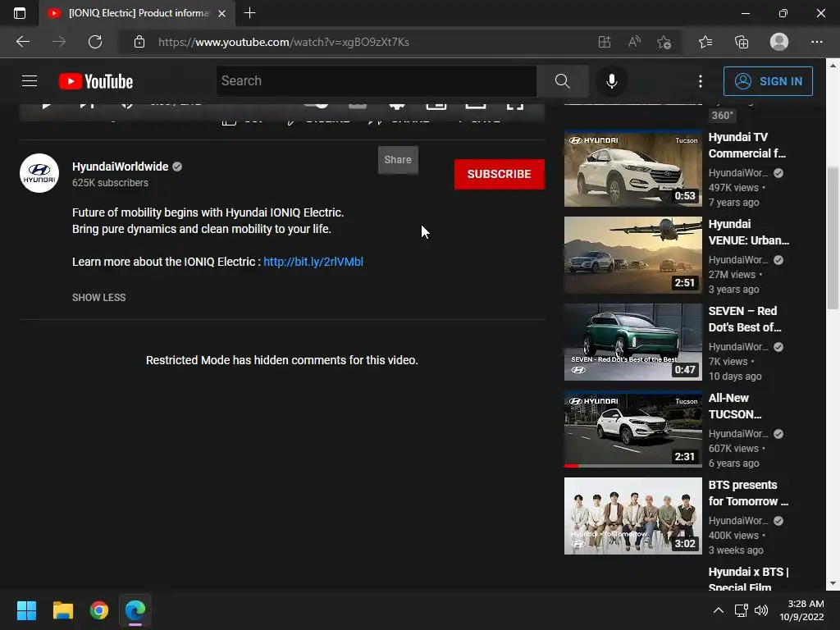Open YouTube settings three-dot menu
The width and height of the screenshot is (840, 630).
tap(701, 81)
